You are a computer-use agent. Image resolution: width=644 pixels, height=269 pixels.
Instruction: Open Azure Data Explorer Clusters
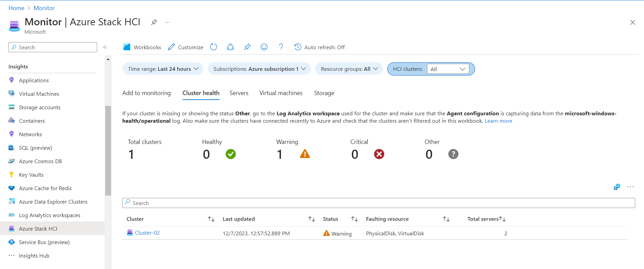pyautogui.click(x=53, y=202)
